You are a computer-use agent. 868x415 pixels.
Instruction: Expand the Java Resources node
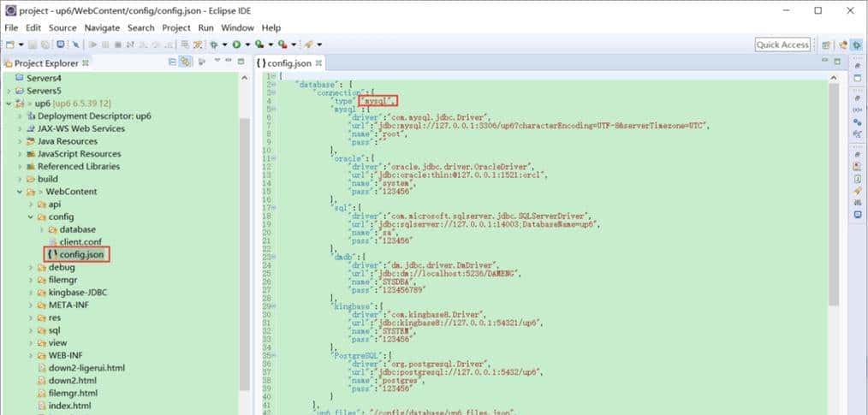coord(21,141)
